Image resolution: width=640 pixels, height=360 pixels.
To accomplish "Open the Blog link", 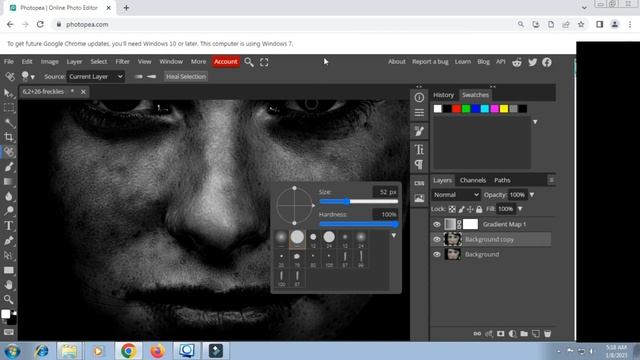I will (483, 62).
